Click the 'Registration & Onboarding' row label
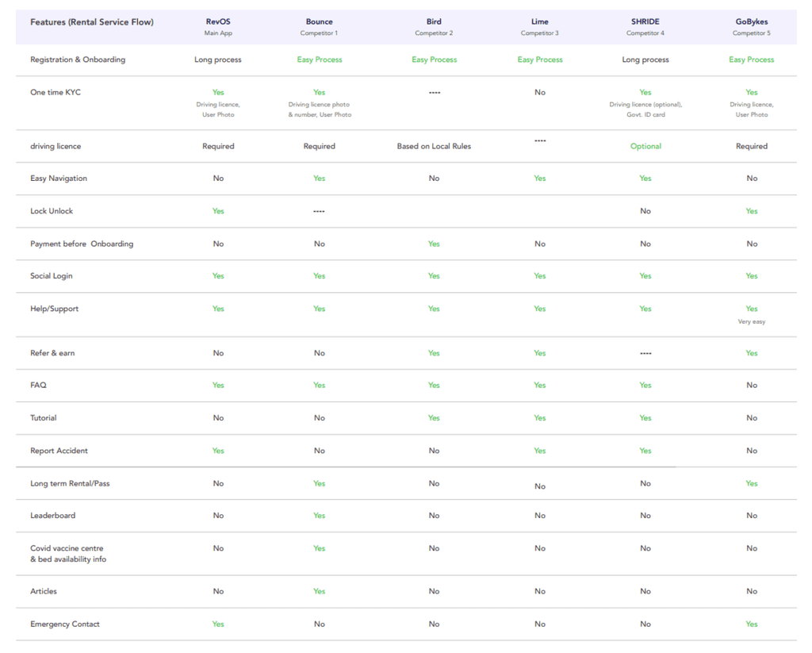The height and width of the screenshot is (653, 812). 78,60
